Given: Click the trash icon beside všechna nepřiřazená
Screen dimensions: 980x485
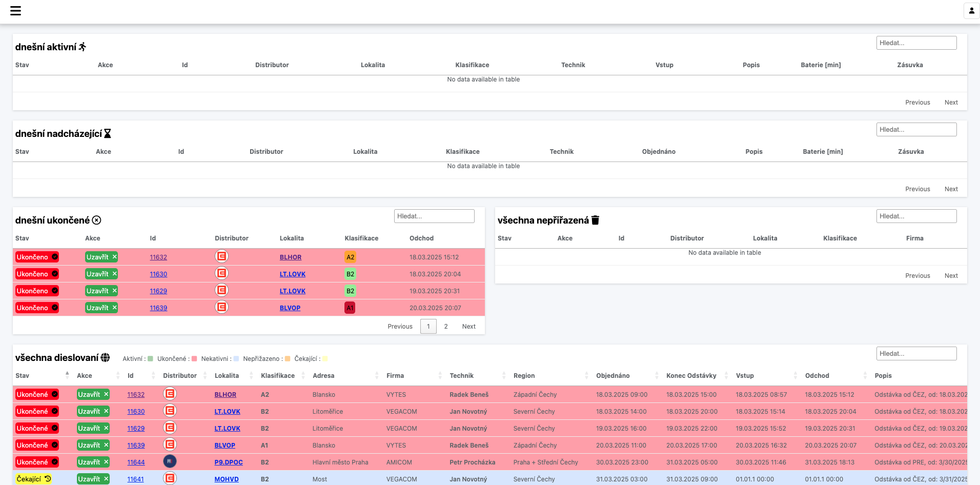Looking at the screenshot, I should [x=595, y=220].
